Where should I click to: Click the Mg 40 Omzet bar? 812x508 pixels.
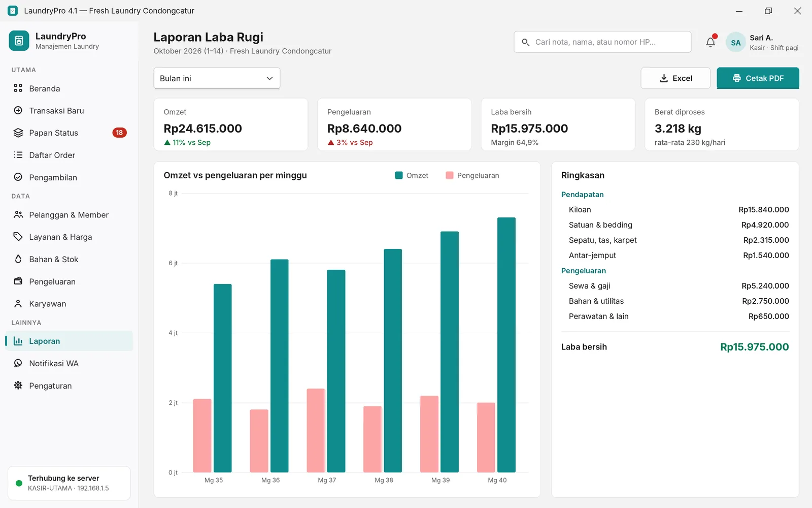pos(506,345)
